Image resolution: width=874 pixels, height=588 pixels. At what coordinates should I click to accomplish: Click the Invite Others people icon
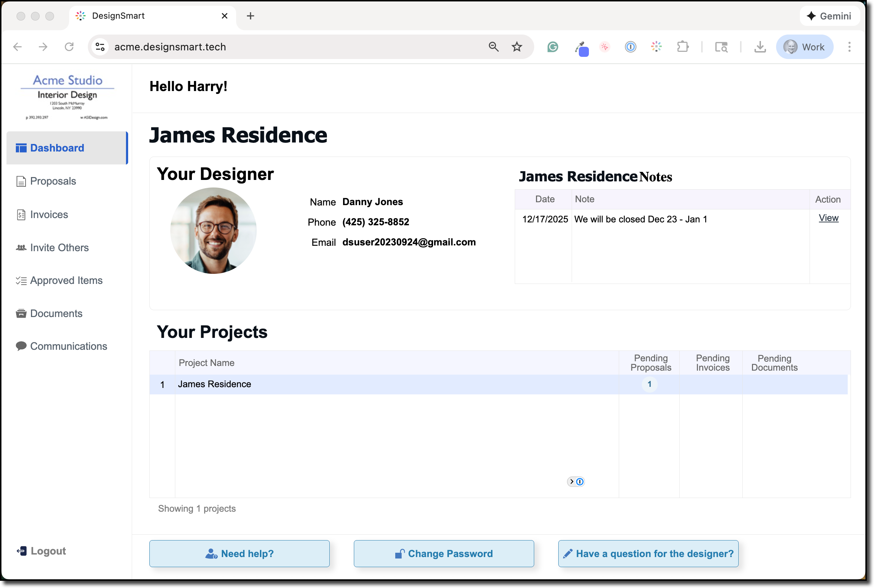[x=21, y=248]
